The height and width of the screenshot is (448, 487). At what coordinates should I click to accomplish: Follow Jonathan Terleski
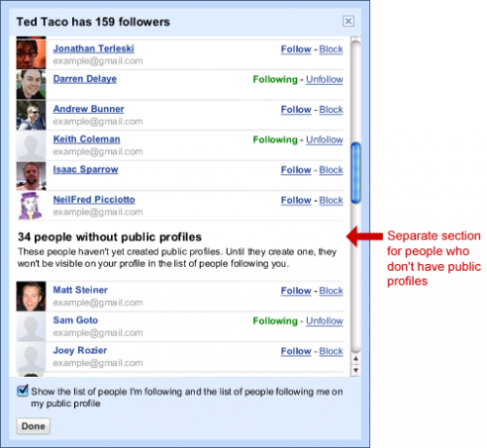[x=296, y=50]
